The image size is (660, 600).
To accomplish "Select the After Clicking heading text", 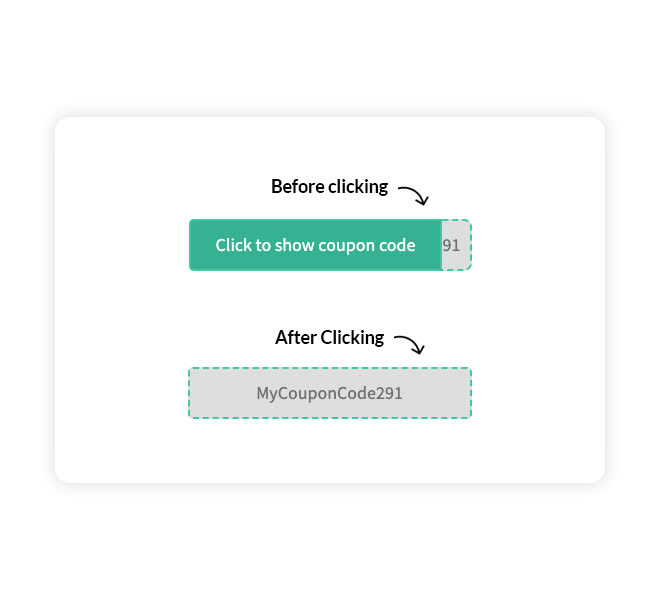I will coord(330,338).
